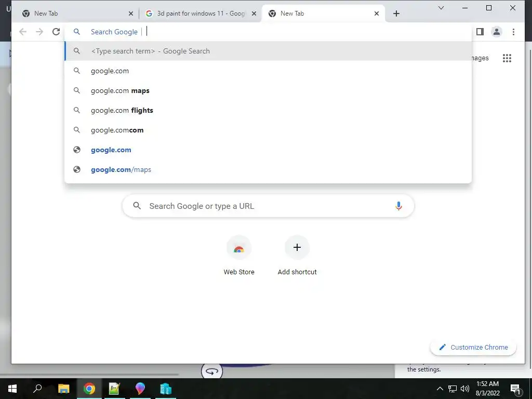The image size is (532, 399).
Task: Choose the Type search term suggestion
Action: [x=268, y=51]
